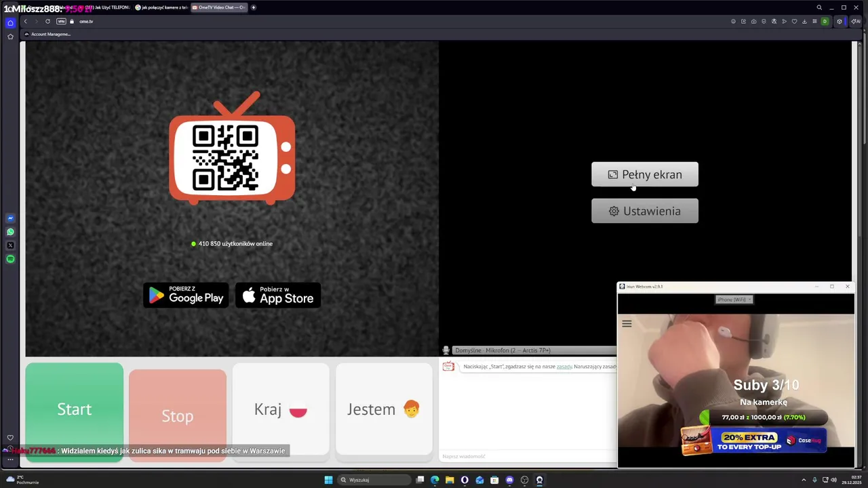The width and height of the screenshot is (868, 488).
Task: Open File Explorer from the taskbar
Action: (450, 480)
